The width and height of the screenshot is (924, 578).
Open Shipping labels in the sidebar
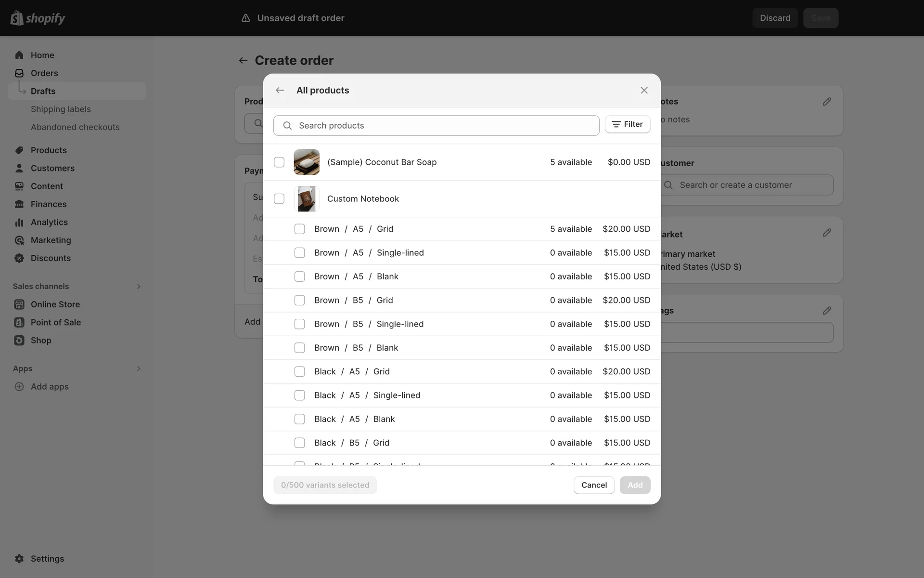click(x=61, y=109)
